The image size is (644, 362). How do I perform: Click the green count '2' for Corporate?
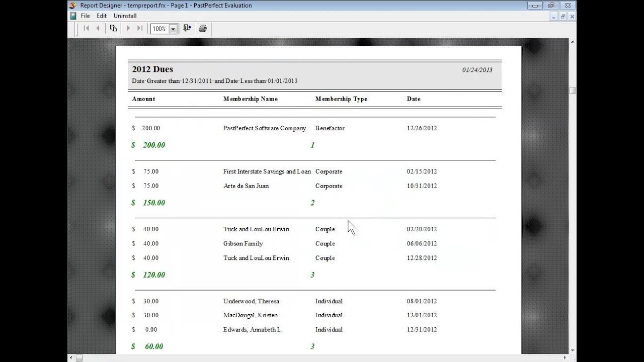tap(312, 203)
